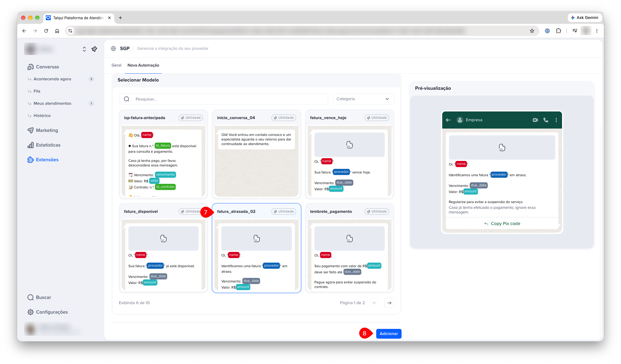
Task: Open the Chrome three-dot menu
Action: (x=597, y=31)
